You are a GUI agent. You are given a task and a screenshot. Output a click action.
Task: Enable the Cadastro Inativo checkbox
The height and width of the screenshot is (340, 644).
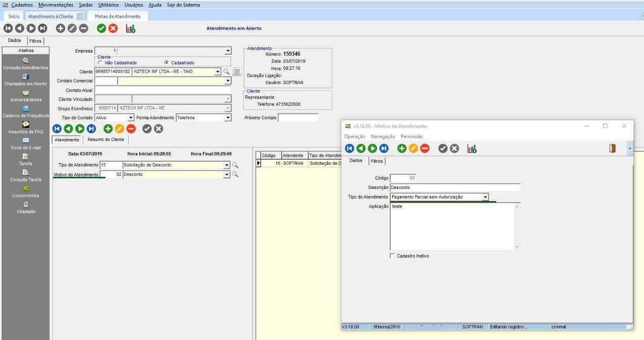[x=393, y=256]
